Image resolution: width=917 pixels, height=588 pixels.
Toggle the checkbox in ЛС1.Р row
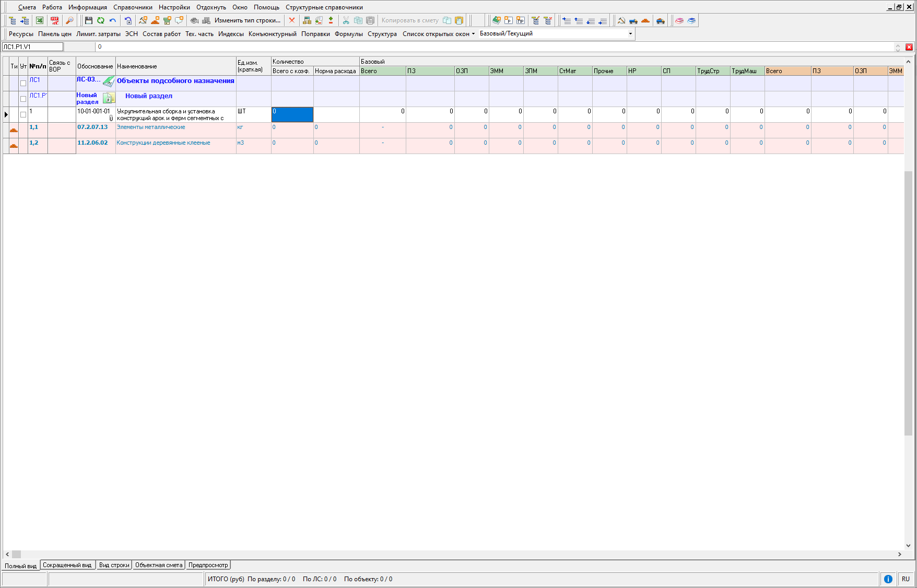23,99
